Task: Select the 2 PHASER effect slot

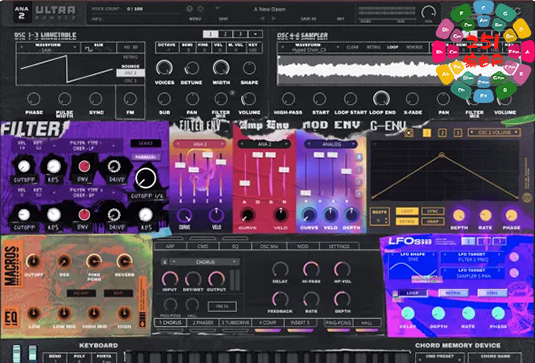Action: [203, 322]
